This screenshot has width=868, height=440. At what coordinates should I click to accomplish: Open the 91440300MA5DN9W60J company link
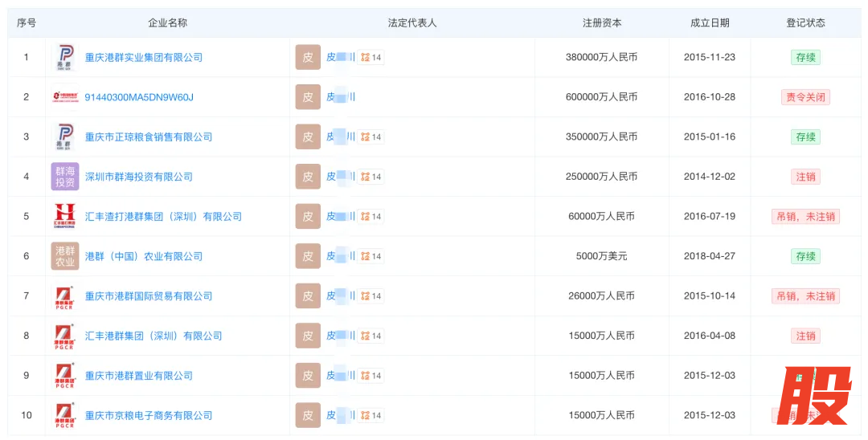pos(139,97)
